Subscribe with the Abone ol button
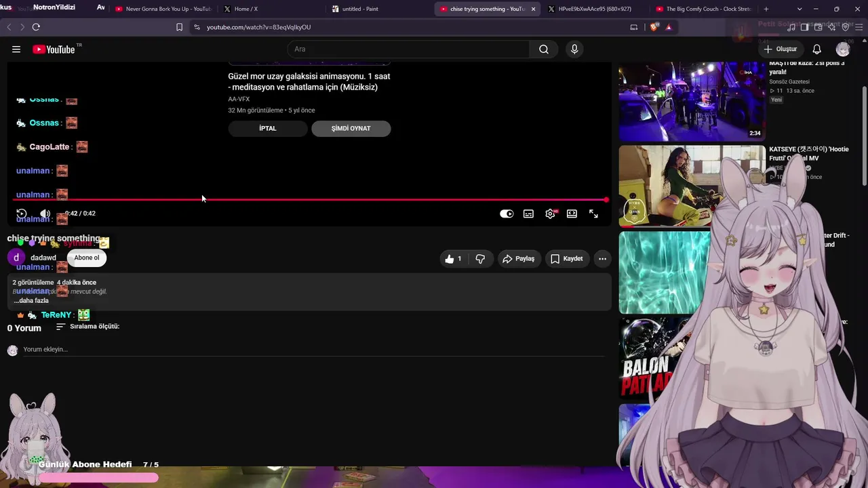The height and width of the screenshot is (488, 868). tap(87, 258)
